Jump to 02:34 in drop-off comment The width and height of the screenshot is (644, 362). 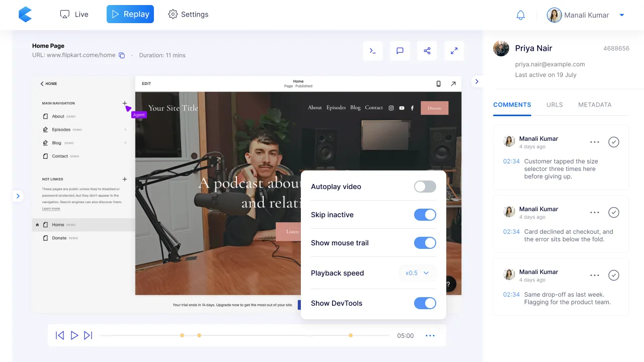click(x=511, y=295)
